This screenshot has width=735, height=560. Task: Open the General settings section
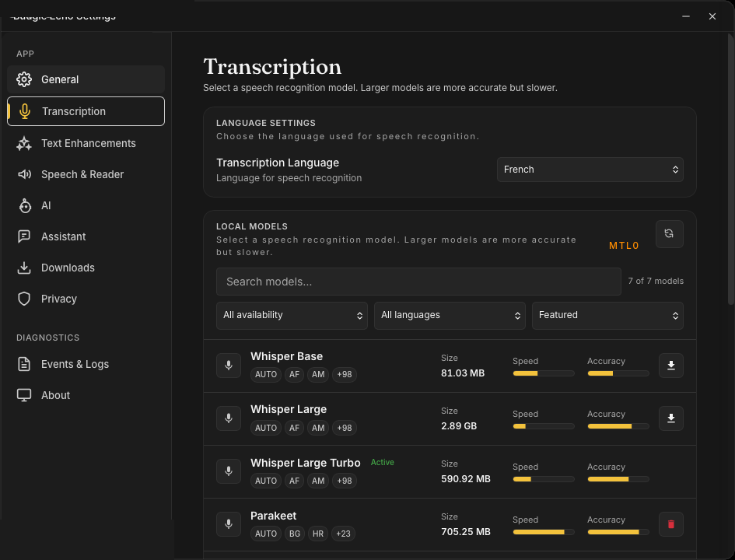[86, 79]
